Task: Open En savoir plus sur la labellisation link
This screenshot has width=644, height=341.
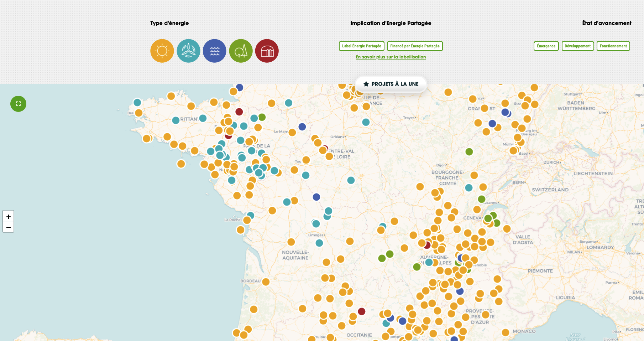Action: click(391, 57)
